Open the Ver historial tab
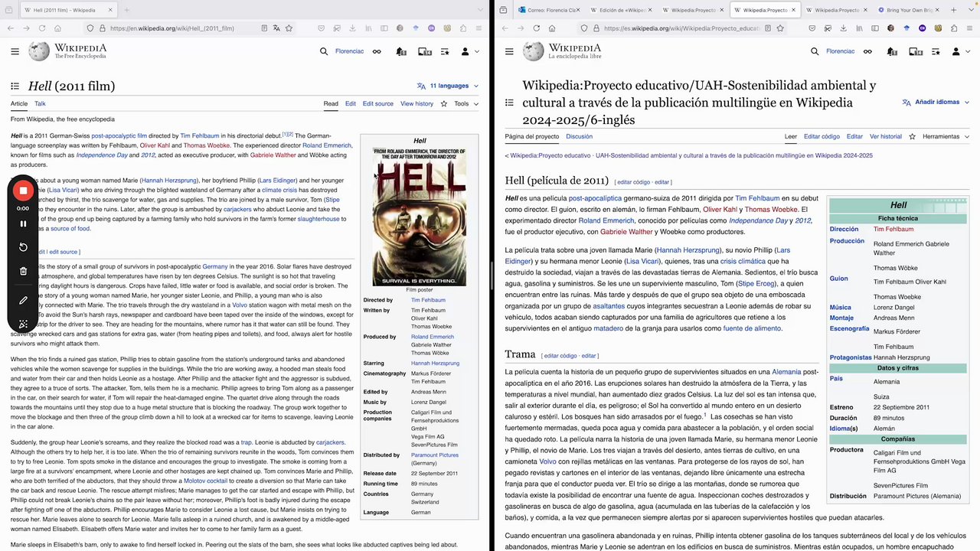980x551 pixels. (x=886, y=136)
